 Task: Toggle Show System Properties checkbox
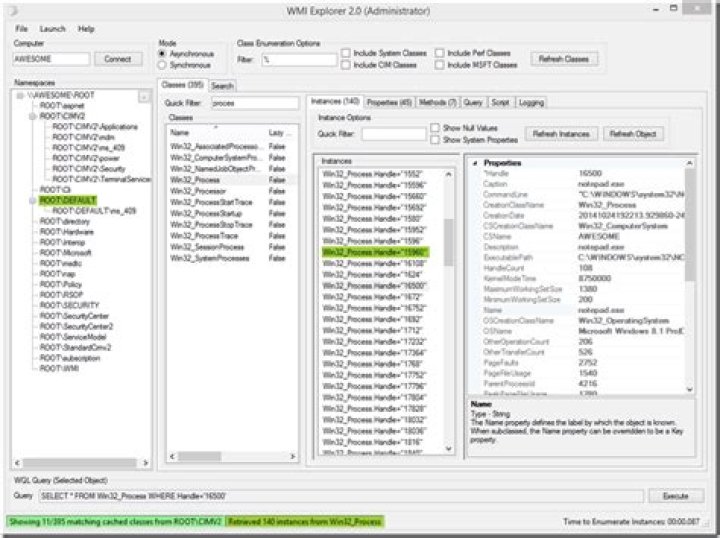coord(435,140)
